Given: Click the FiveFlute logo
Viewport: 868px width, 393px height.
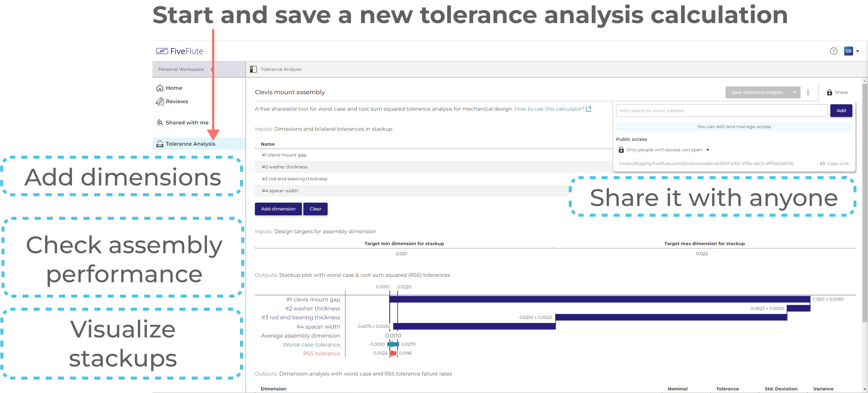Looking at the screenshot, I should [x=180, y=51].
